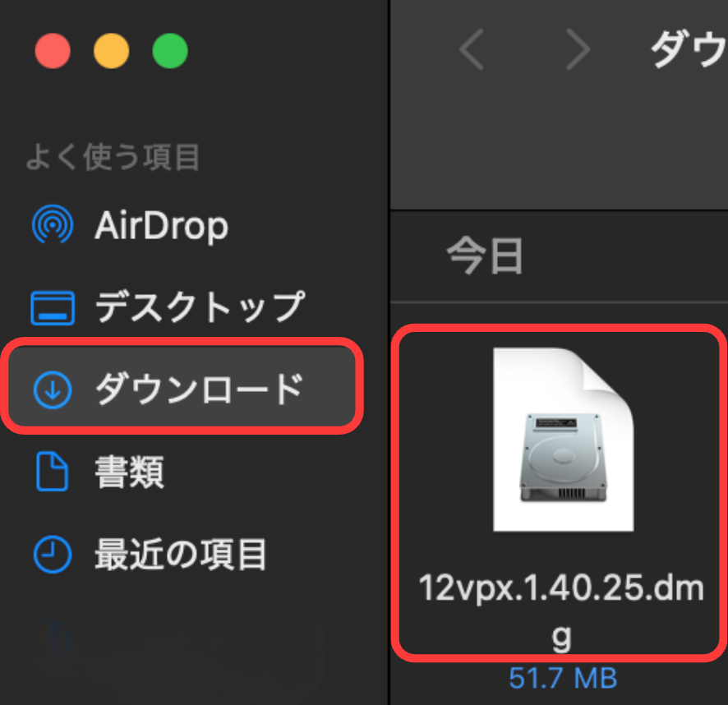The width and height of the screenshot is (728, 705).
Task: Open デスクトップ from the sidebar label
Action: [x=200, y=307]
